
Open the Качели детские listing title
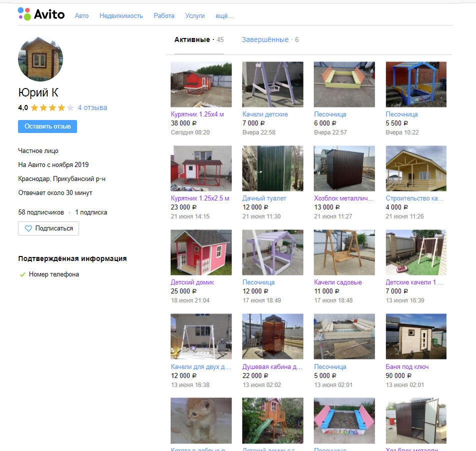click(x=265, y=114)
